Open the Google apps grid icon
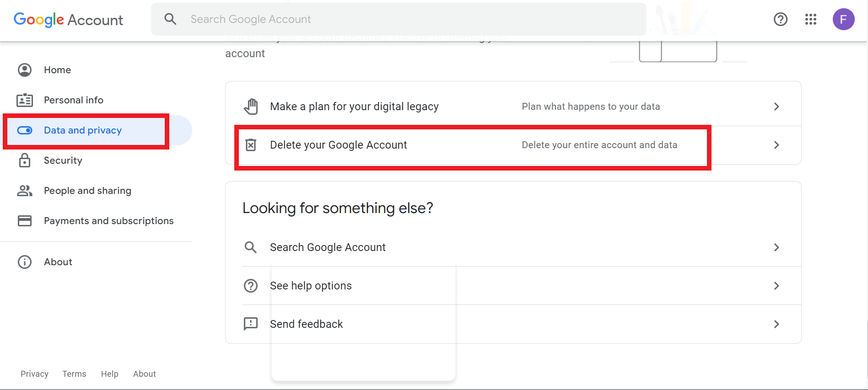868x390 pixels. point(811,19)
